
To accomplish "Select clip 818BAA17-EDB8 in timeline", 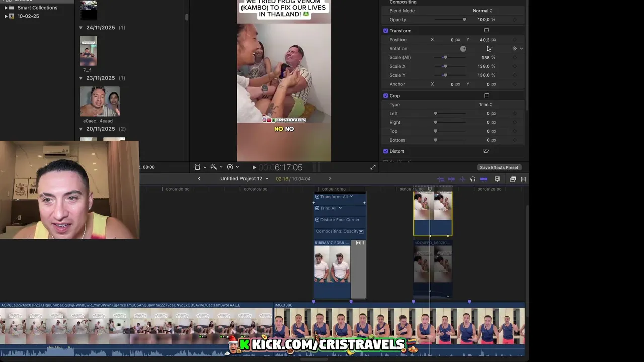I will [x=333, y=269].
